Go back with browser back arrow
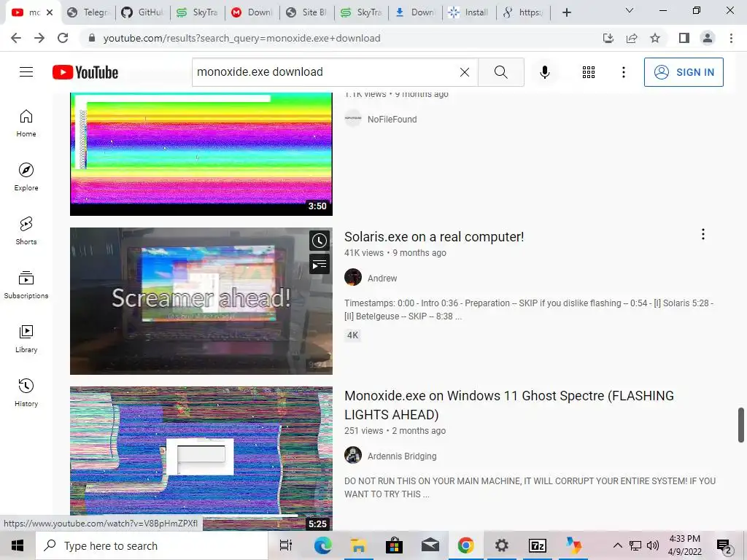This screenshot has width=747, height=560. click(x=16, y=38)
